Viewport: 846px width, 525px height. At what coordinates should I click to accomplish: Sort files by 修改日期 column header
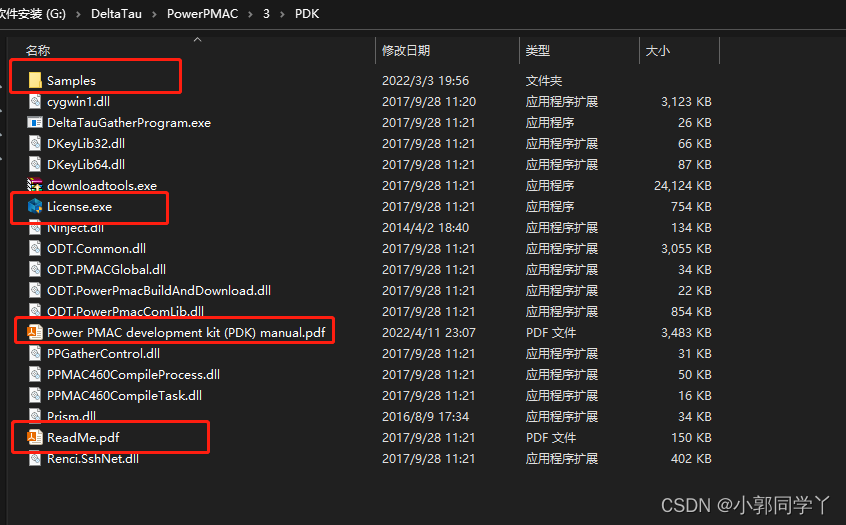coord(406,51)
